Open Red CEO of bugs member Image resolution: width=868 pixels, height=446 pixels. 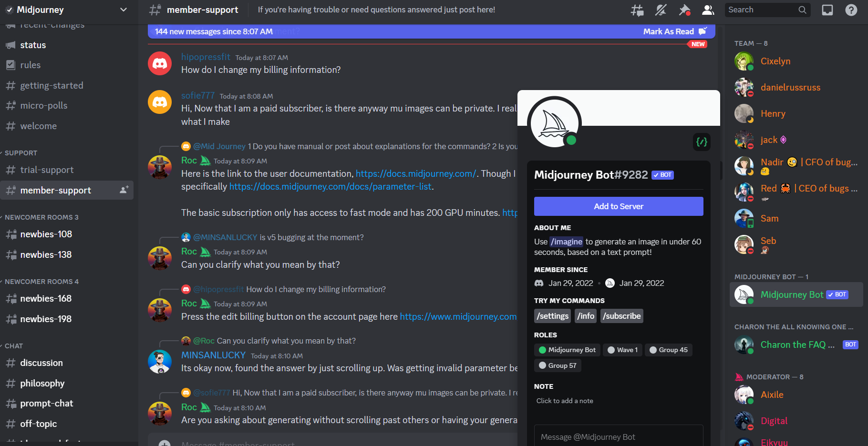pyautogui.click(x=796, y=192)
